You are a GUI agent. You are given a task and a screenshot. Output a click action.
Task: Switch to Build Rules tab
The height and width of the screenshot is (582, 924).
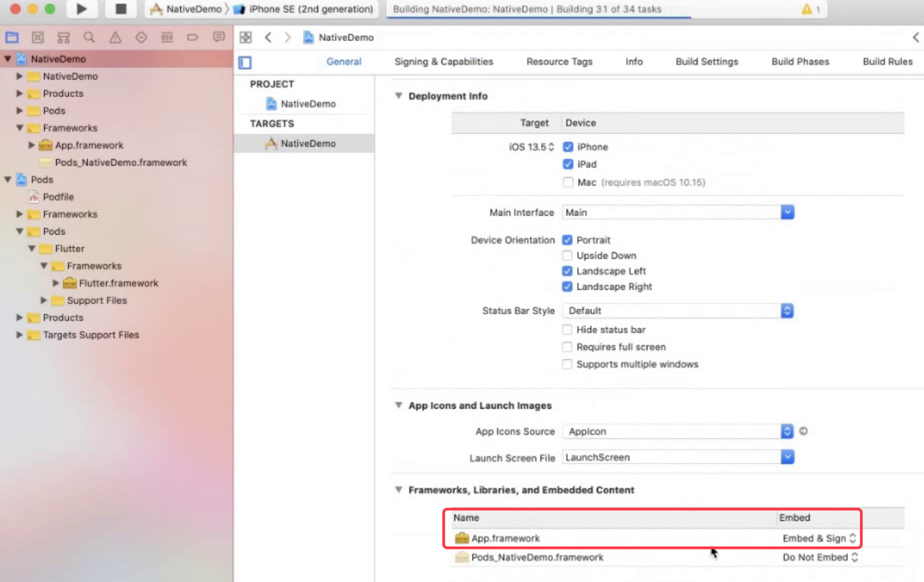(x=887, y=61)
